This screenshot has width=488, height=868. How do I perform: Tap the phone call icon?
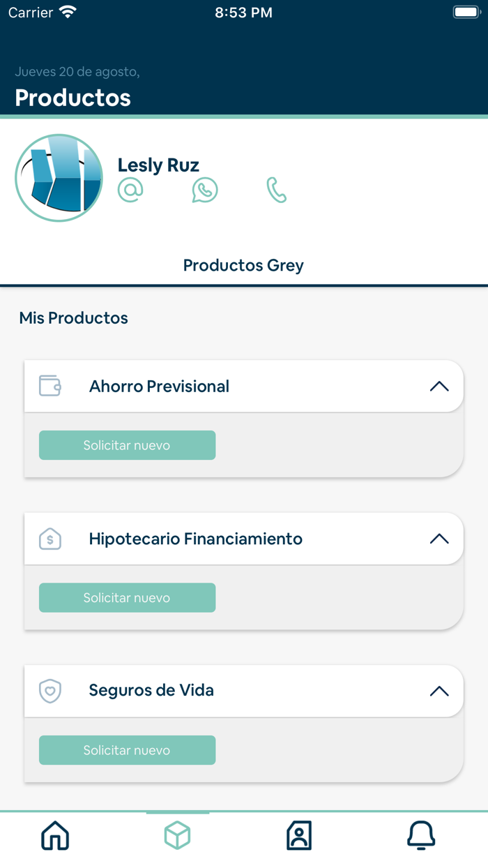tap(277, 190)
